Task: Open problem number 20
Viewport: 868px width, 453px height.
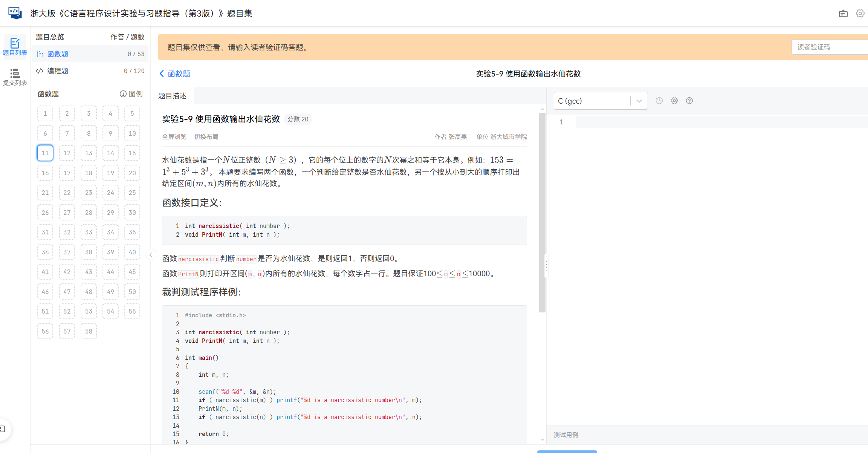Action: point(132,173)
